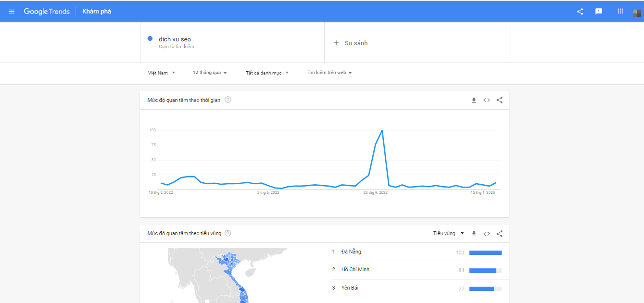Open the 12 tháng qua time range dropdown
644x303 pixels.
pos(210,73)
